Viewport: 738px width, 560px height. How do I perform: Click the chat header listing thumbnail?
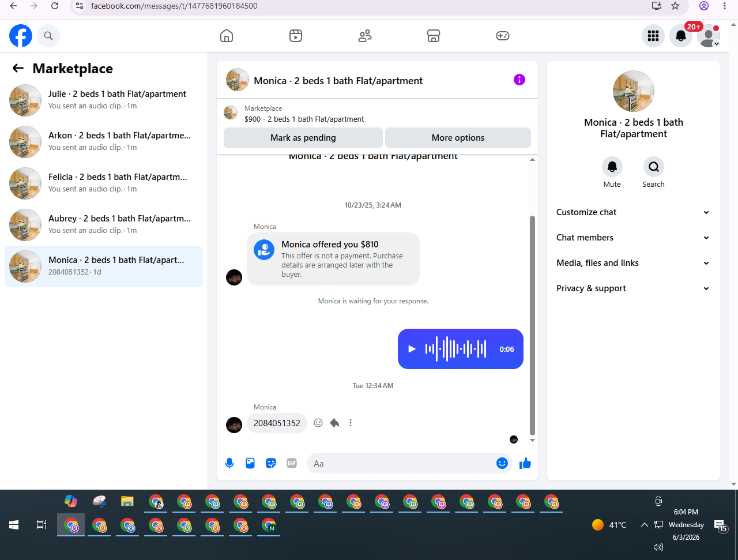coord(238,80)
